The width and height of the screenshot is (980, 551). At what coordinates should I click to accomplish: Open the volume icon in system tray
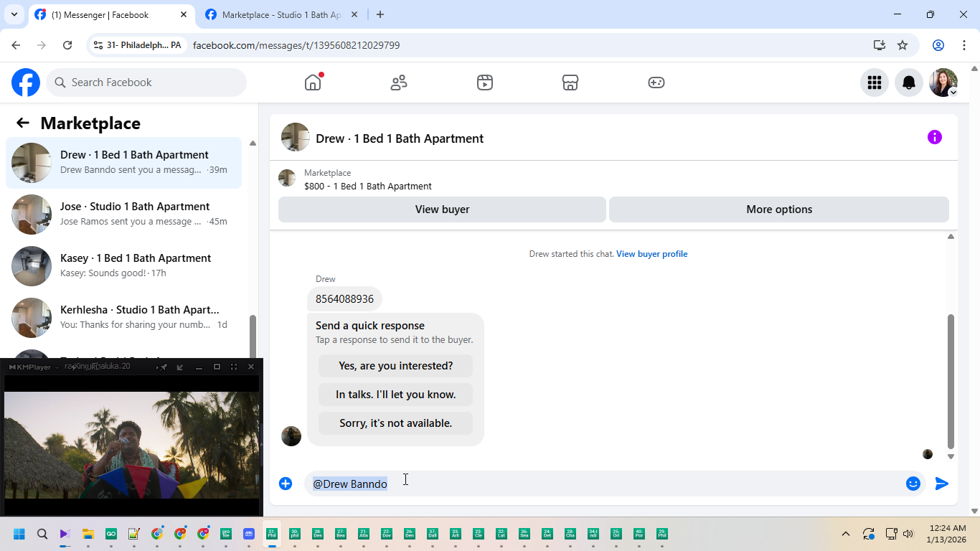[x=908, y=534]
